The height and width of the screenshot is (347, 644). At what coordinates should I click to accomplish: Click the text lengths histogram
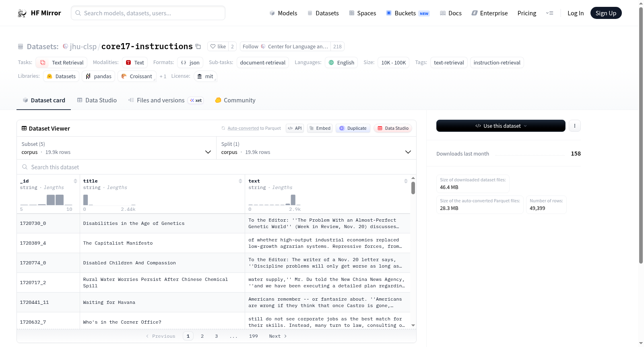pyautogui.click(x=275, y=199)
